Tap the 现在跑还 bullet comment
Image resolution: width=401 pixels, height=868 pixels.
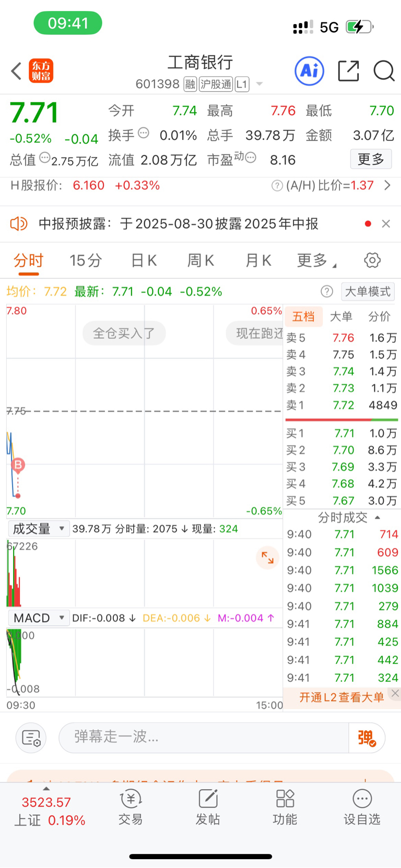tap(254, 333)
